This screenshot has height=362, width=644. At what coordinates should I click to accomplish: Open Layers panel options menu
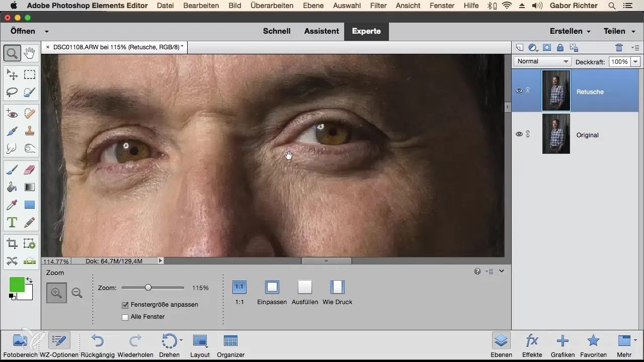tap(635, 48)
